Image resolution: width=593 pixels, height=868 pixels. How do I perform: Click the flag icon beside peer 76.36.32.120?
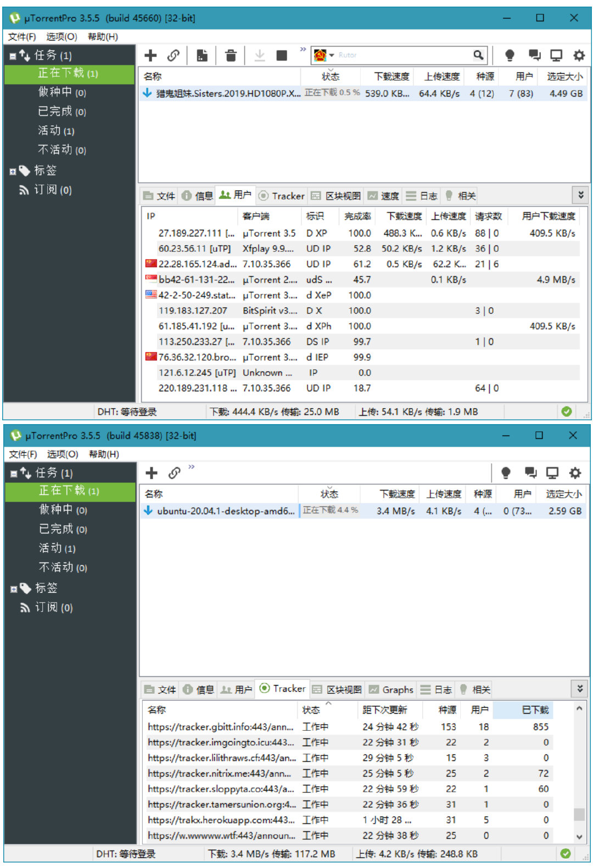151,357
